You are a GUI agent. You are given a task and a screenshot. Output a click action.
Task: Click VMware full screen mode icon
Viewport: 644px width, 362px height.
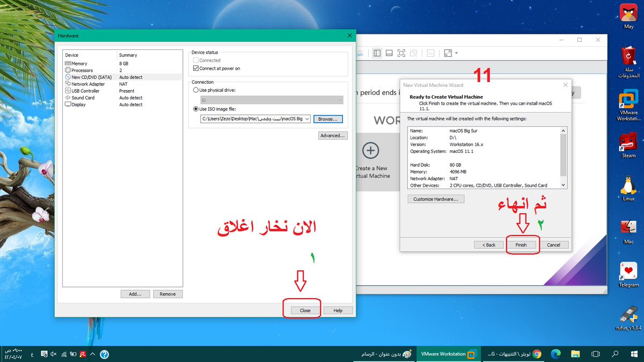[401, 53]
